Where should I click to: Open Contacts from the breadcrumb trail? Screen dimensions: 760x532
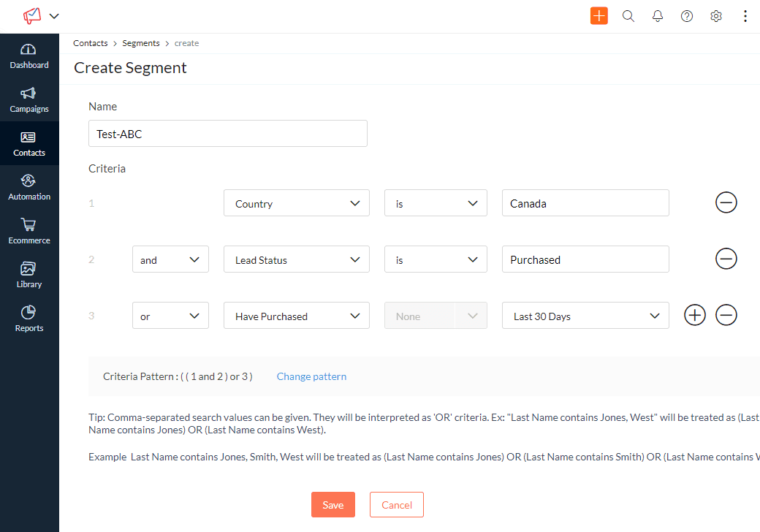coord(90,42)
